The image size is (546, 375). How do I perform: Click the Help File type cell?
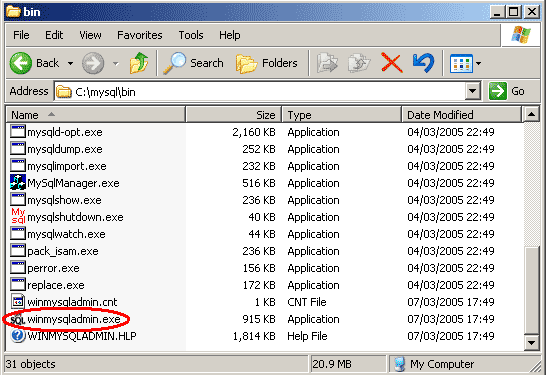point(307,336)
